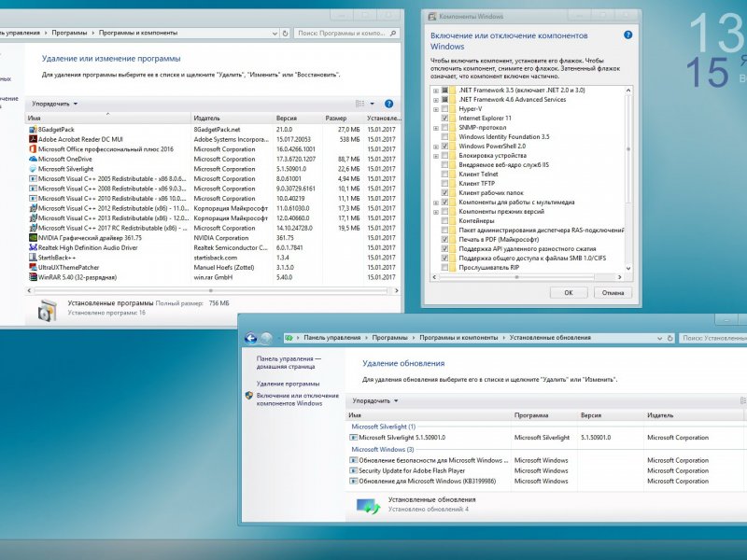Check the Клиент TFTP component
This screenshot has width=747, height=560.
(x=445, y=183)
